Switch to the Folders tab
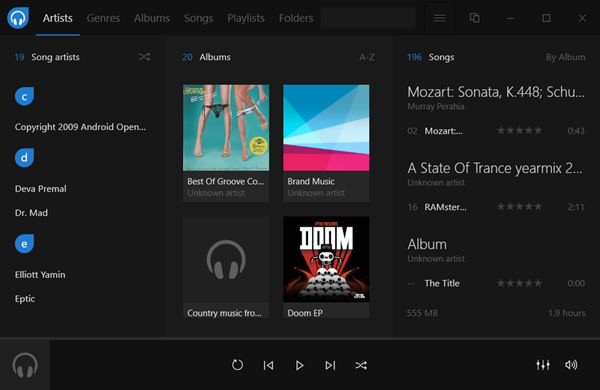The width and height of the screenshot is (600, 390). click(x=296, y=18)
